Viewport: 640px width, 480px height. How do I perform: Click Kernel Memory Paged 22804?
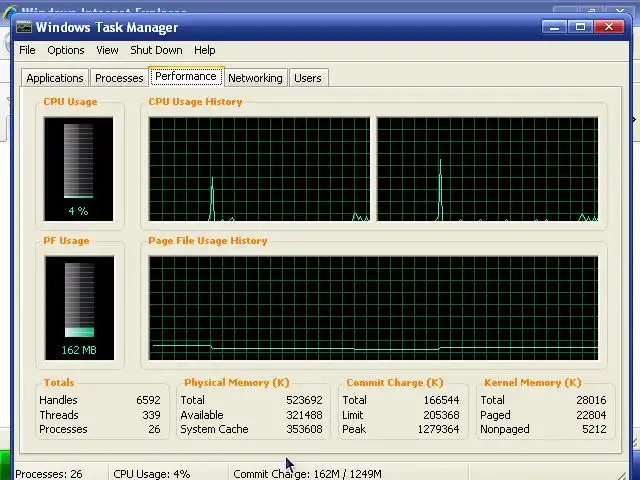(x=591, y=415)
